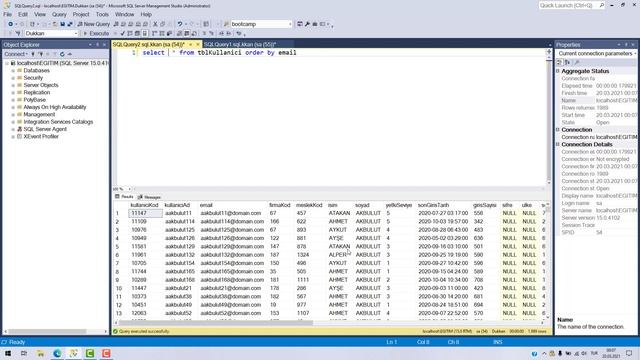Viewport: 640px width, 360px height.
Task: Click the Undo arrow icon
Action: [x=180, y=24]
